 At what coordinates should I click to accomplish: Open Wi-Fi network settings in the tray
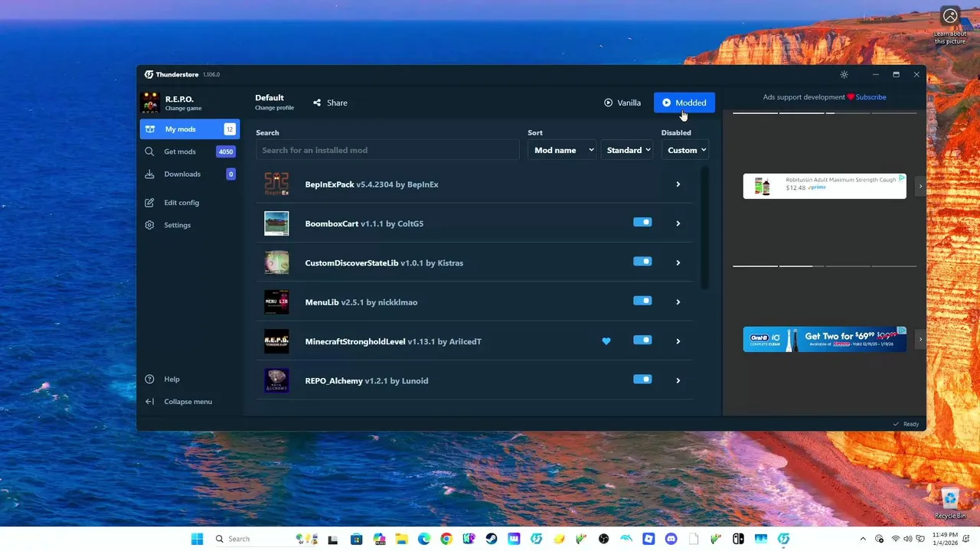896,539
